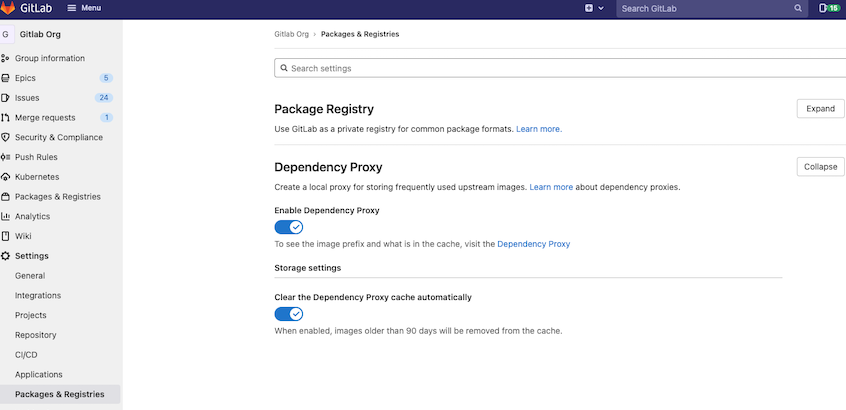
Task: Click the GitLab fox logo
Action: coord(7,8)
